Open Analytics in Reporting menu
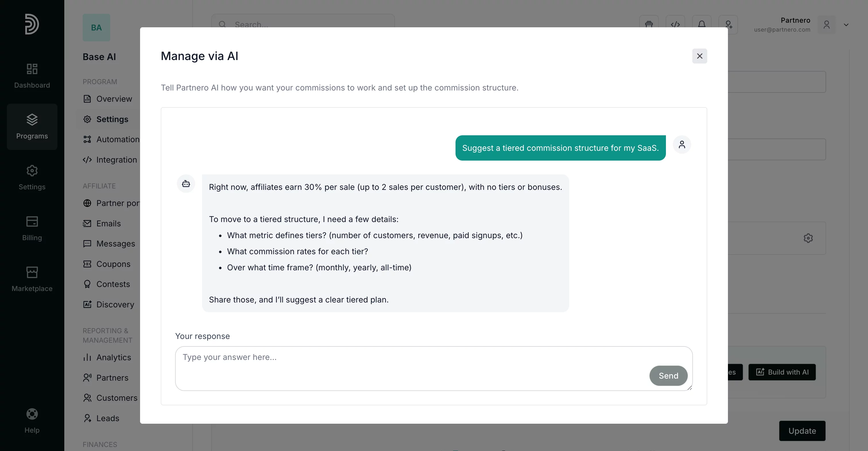The height and width of the screenshot is (451, 868). (113, 357)
